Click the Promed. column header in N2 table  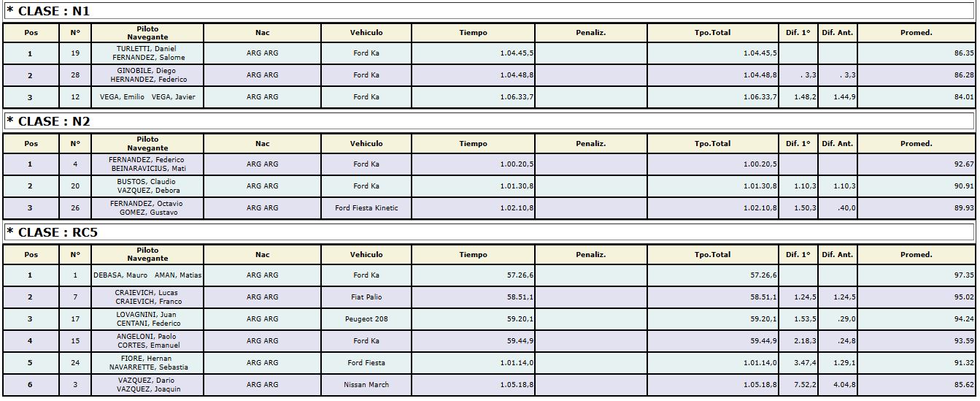pos(917,144)
